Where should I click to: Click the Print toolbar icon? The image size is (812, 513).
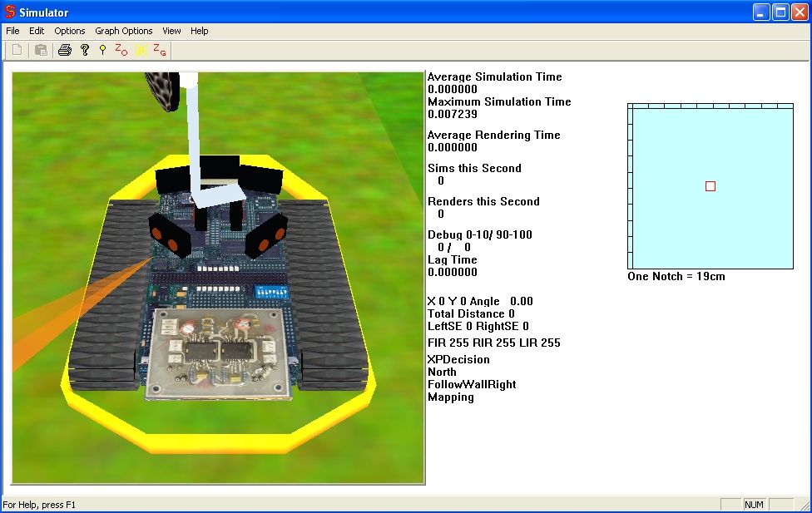(x=65, y=51)
